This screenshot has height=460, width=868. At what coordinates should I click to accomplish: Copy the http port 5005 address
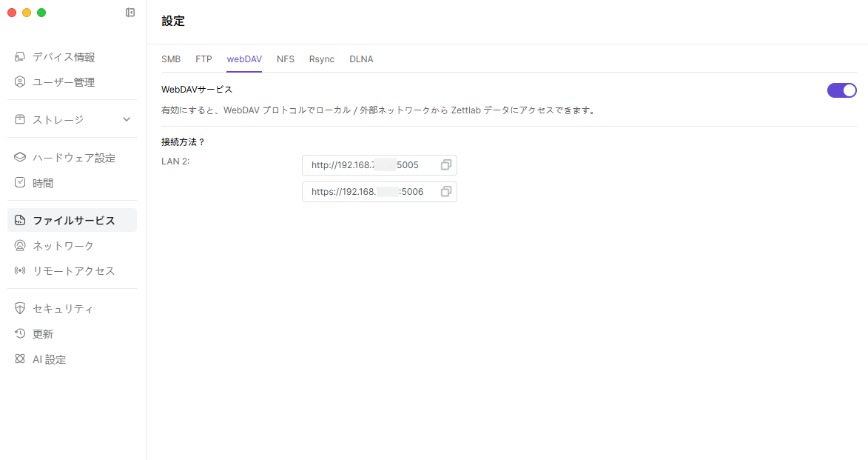click(x=445, y=165)
